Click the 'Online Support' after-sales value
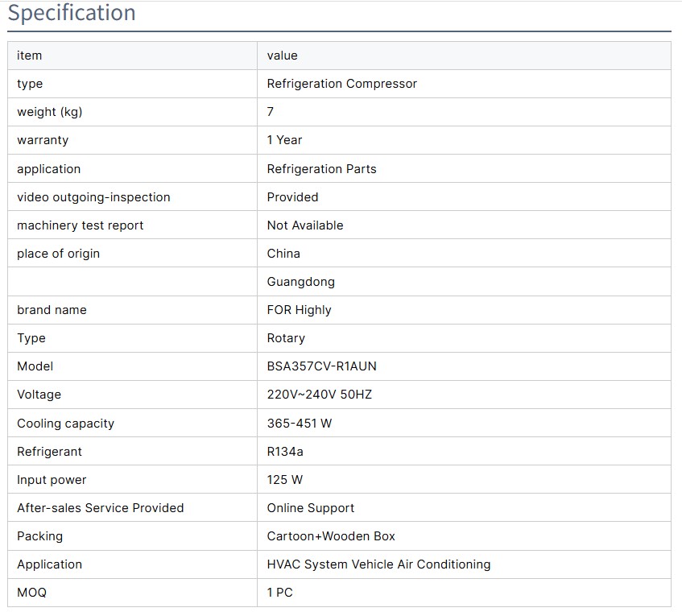The width and height of the screenshot is (682, 616). (x=310, y=508)
